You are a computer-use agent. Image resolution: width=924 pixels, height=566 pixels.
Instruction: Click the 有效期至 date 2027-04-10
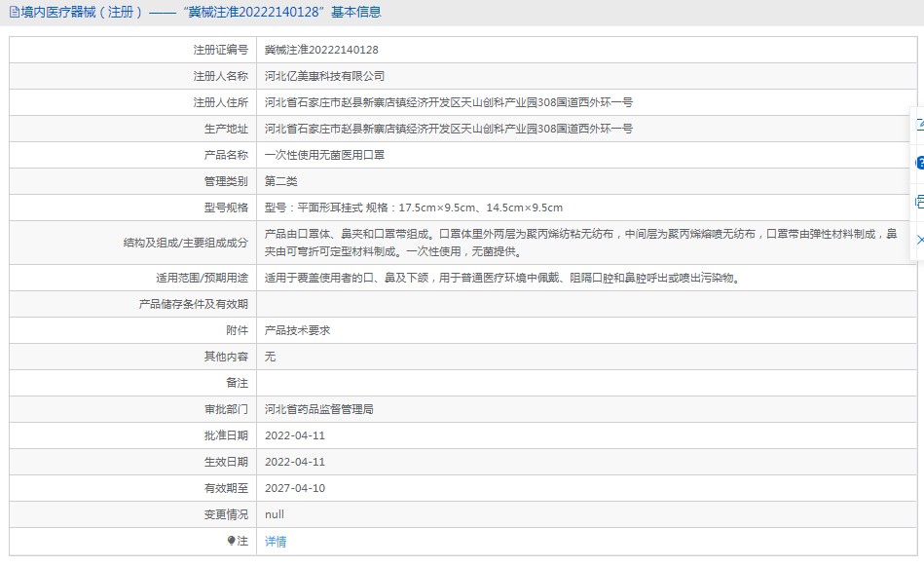pos(294,488)
